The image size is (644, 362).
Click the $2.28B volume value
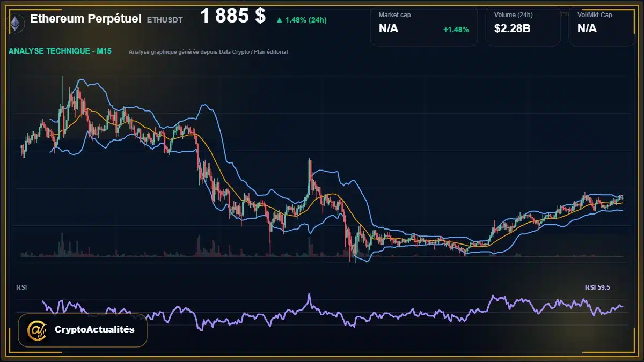click(513, 28)
